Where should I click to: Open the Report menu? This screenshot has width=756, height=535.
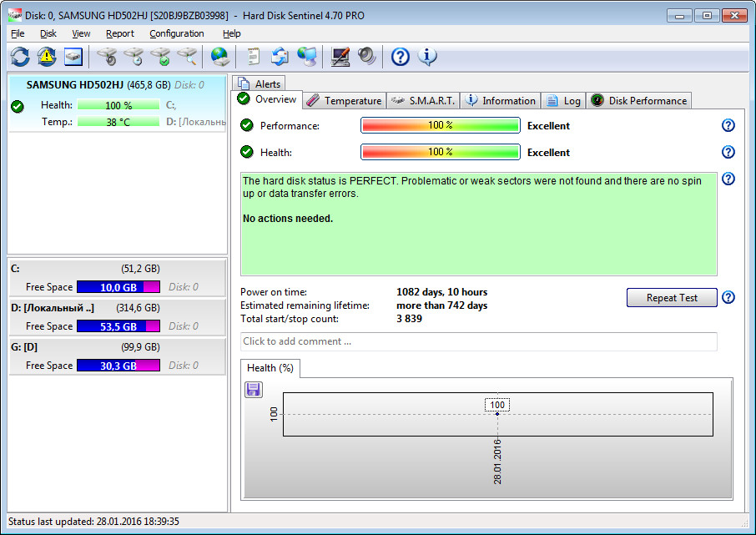point(120,33)
